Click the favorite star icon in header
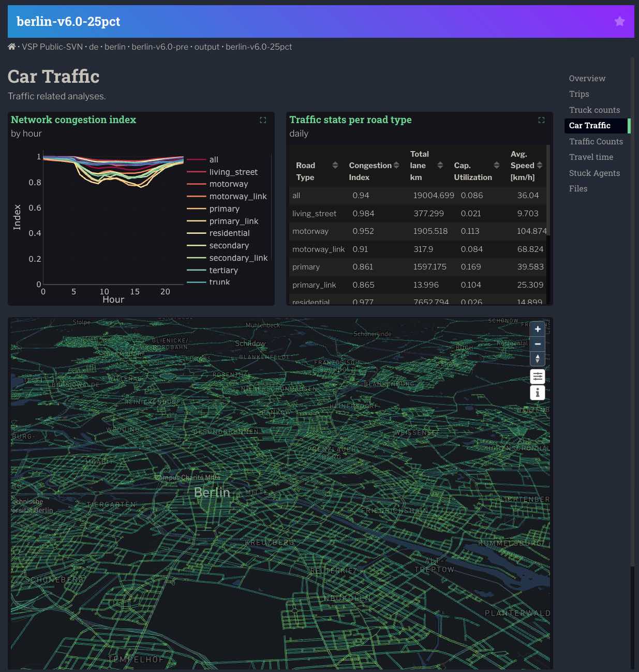This screenshot has width=639, height=672. (619, 21)
